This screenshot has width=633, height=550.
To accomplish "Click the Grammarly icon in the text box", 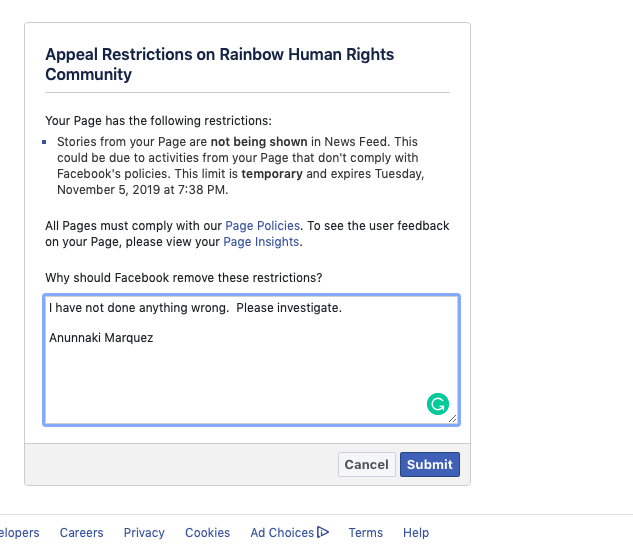I will click(x=437, y=404).
